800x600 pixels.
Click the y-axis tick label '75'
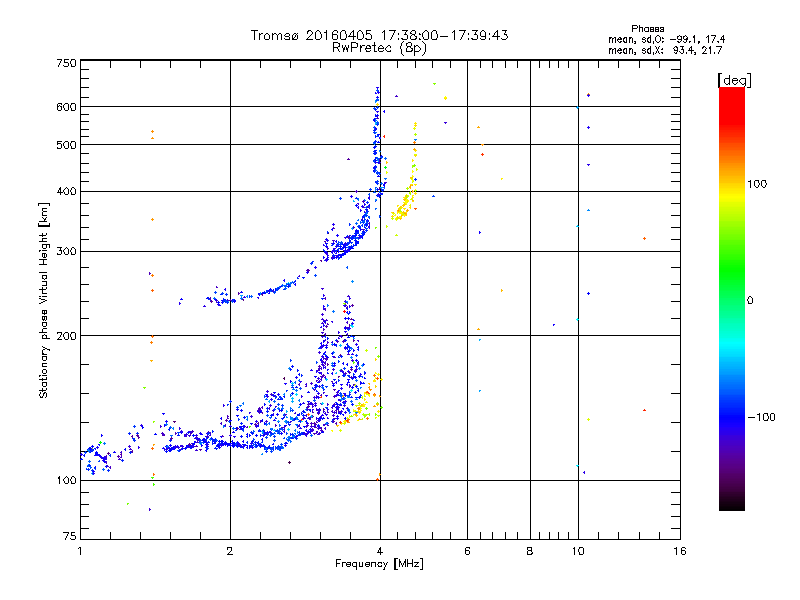[x=70, y=536]
